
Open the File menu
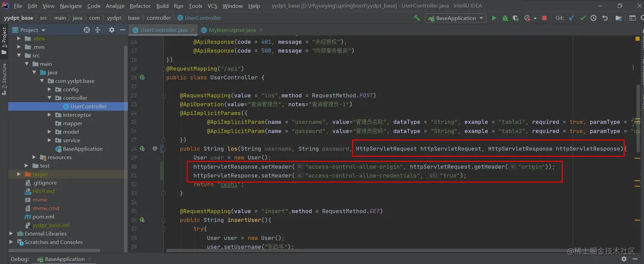[x=18, y=6]
